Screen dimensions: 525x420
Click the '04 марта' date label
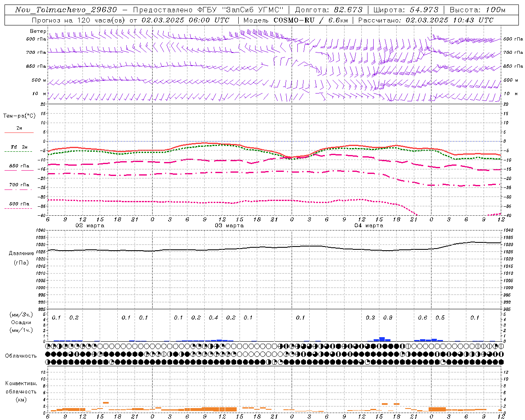[x=369, y=226]
